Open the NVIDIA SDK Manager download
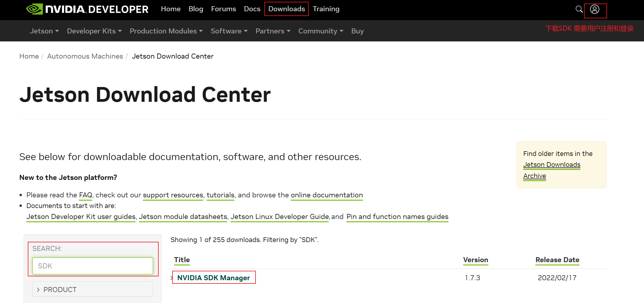644x303 pixels. 214,278
